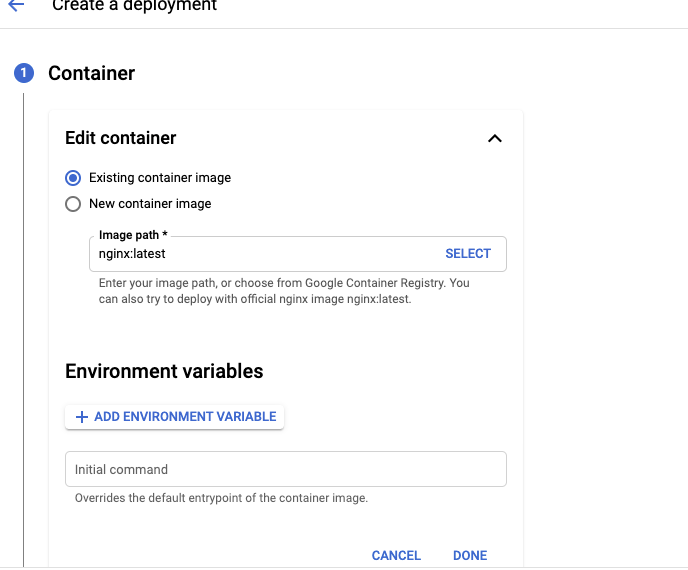Click the 'New container image' label text
Viewport: 688px width, 570px height.
pos(150,204)
